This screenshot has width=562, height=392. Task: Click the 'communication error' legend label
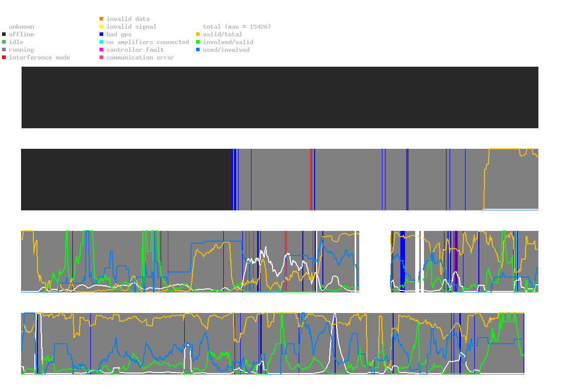(x=141, y=57)
